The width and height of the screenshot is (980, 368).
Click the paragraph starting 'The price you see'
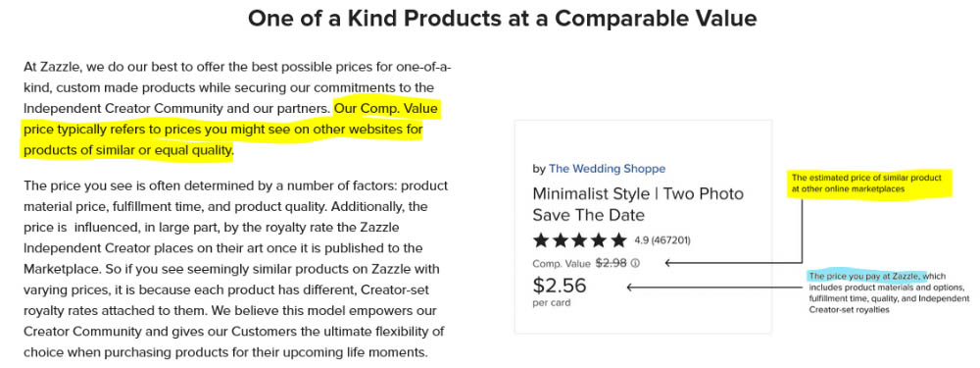pyautogui.click(x=236, y=269)
